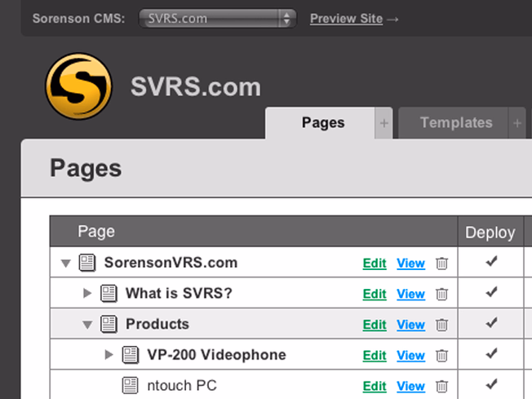Toggle deploy checkmark for VP-200 Videophone
The width and height of the screenshot is (532, 399).
tap(491, 353)
